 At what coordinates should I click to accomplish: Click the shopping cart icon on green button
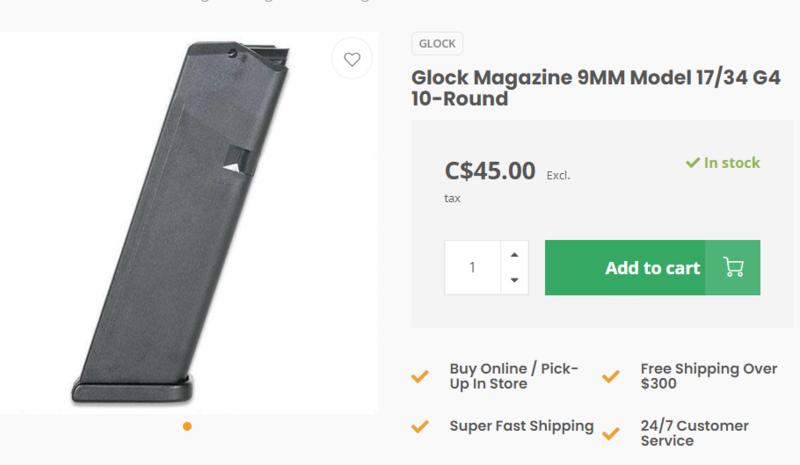(733, 267)
